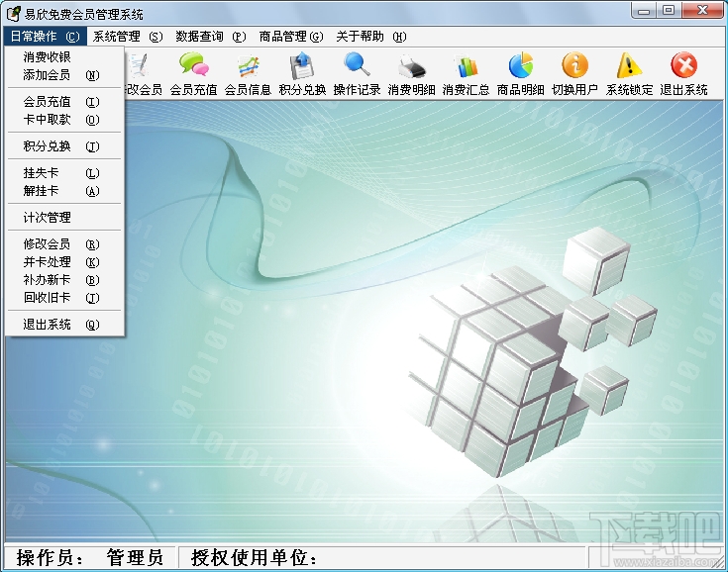Select 修改会员 in the dropdown menu

(x=64, y=244)
